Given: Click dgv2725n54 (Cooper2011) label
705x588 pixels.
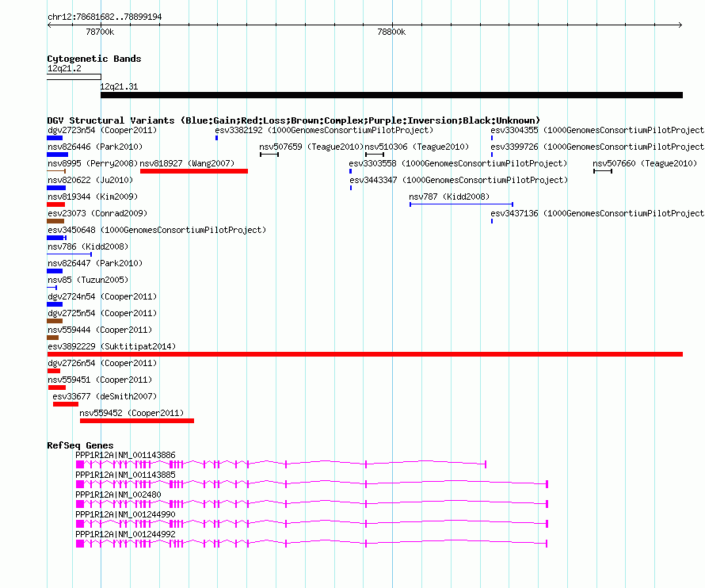Looking at the screenshot, I should click(x=102, y=313).
